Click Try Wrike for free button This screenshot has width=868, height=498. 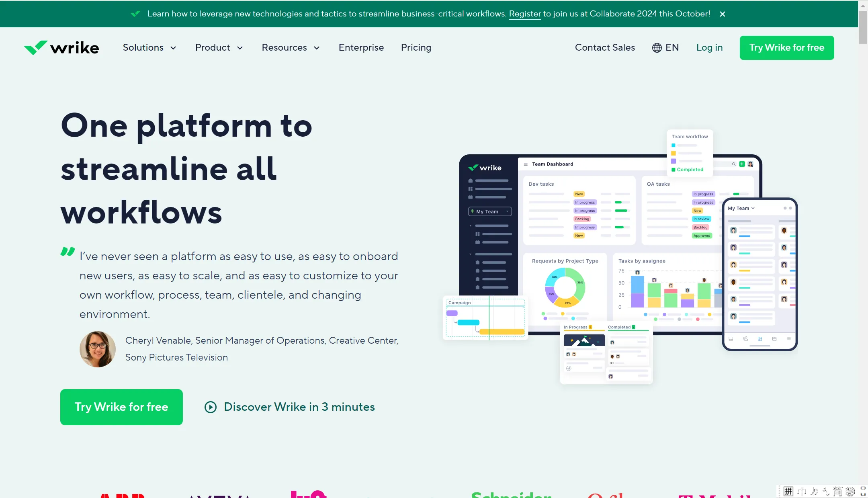[x=121, y=407]
